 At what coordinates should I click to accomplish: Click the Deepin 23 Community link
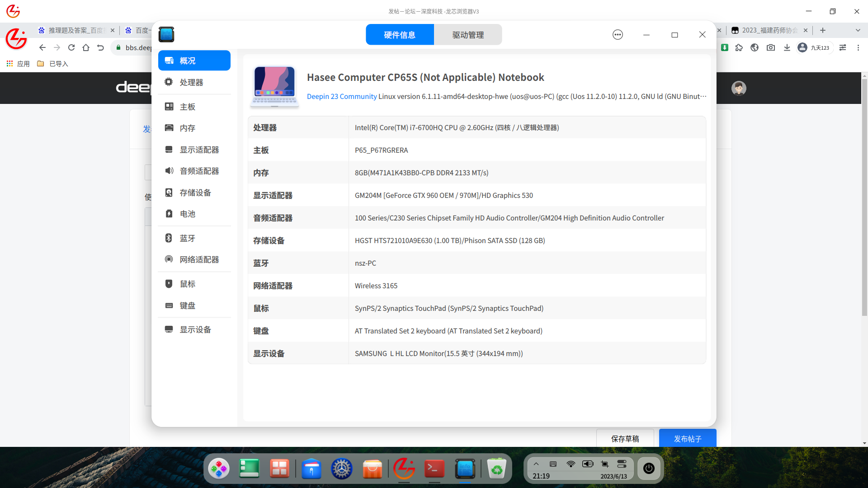coord(342,96)
